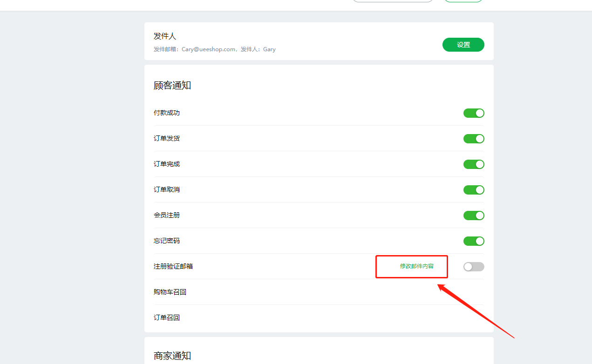Click the green 设置 button for sender
Image resolution: width=592 pixels, height=364 pixels.
[463, 45]
